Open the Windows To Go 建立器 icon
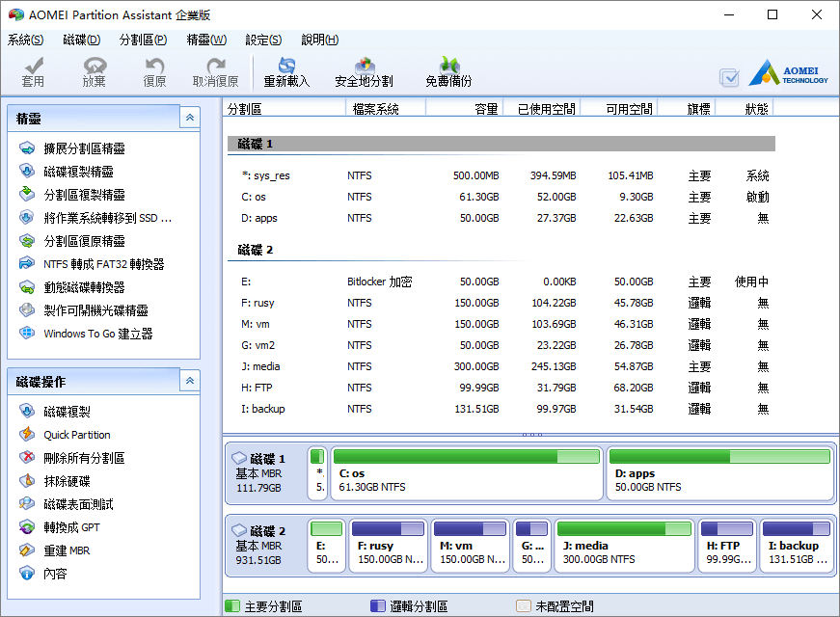Screen dimensions: 840x617 click(27, 334)
